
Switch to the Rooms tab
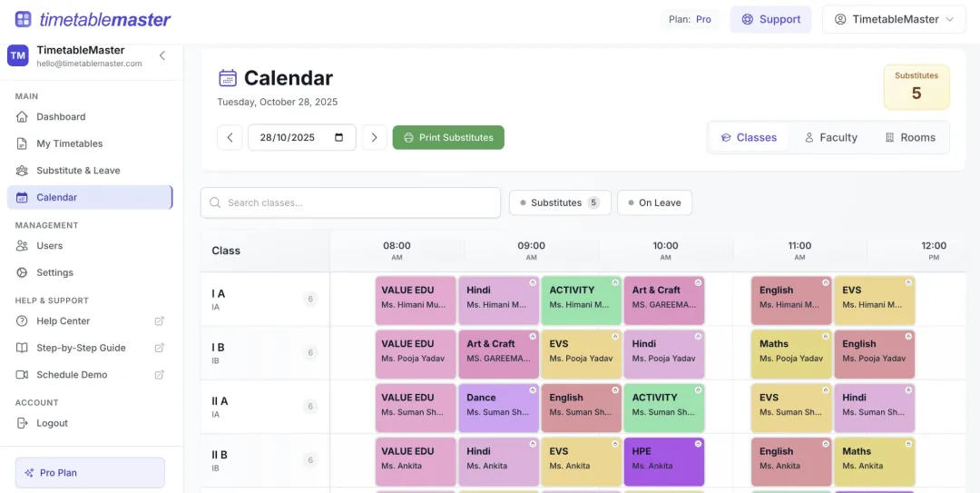(910, 138)
